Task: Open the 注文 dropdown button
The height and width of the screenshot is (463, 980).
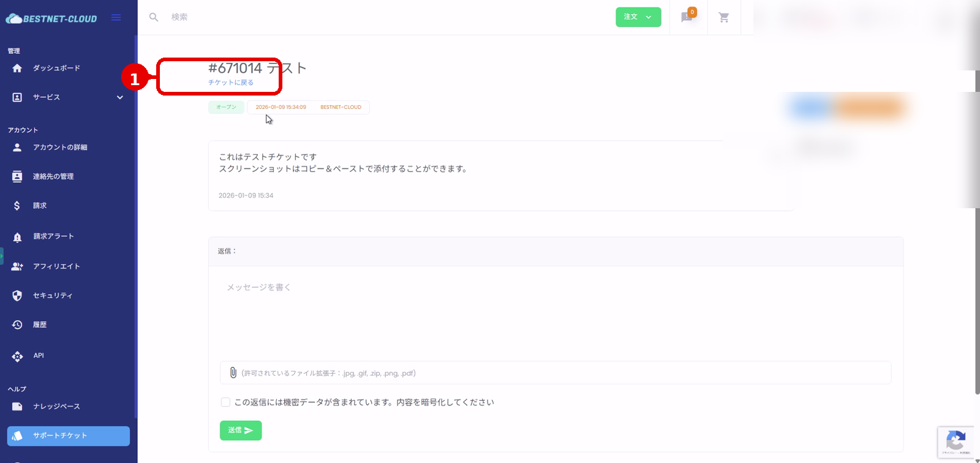Action: pos(638,17)
